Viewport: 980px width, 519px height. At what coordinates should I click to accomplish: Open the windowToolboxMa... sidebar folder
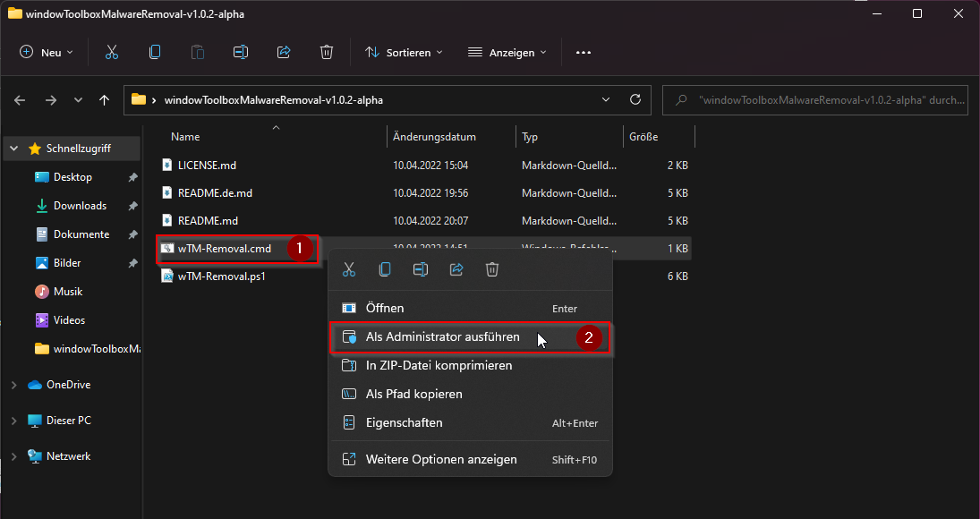coord(88,349)
